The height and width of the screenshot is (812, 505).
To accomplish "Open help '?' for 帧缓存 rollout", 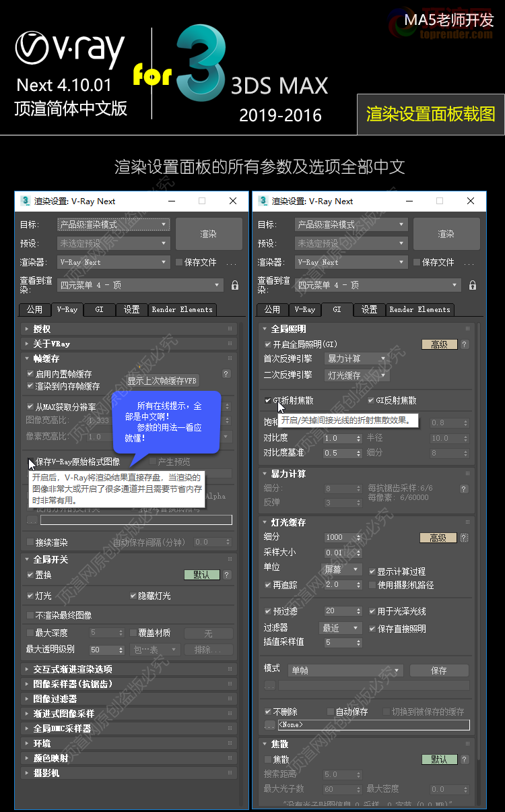I will coord(226,374).
